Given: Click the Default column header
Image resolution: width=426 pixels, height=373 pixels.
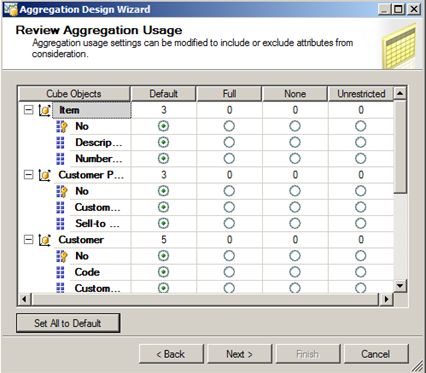Looking at the screenshot, I should tap(163, 94).
